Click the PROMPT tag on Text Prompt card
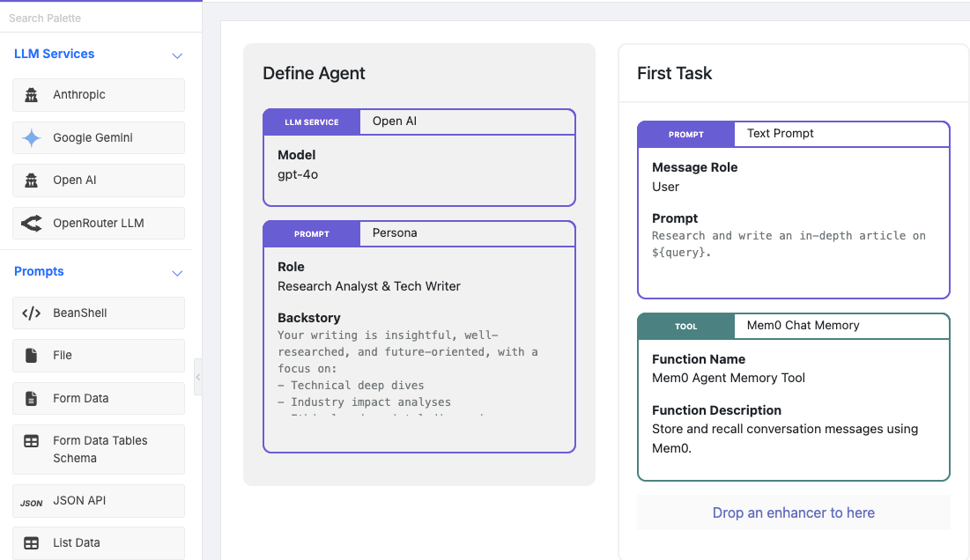Screen dimensions: 970x560 coord(686,135)
